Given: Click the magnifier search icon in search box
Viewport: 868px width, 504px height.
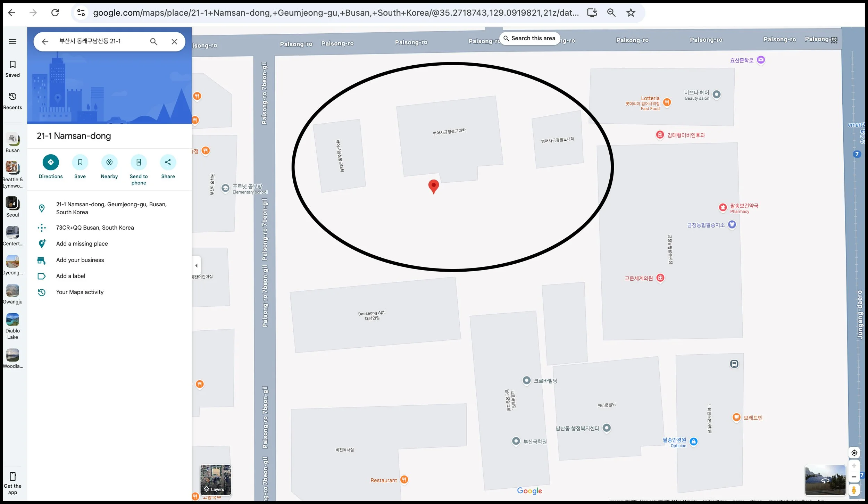Looking at the screenshot, I should (x=153, y=42).
